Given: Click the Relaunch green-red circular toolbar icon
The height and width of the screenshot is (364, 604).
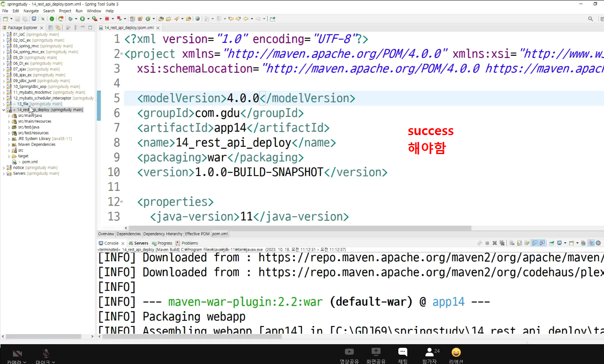Looking at the screenshot, I should (61, 19).
